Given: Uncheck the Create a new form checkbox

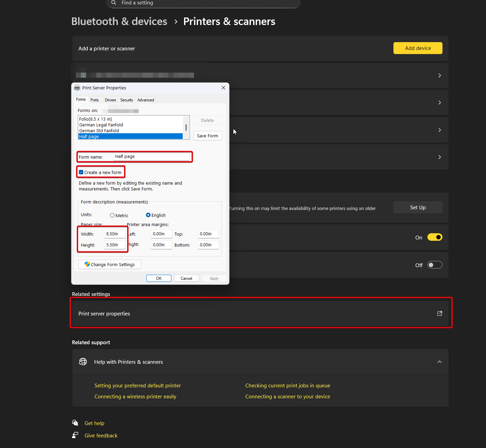Looking at the screenshot, I should [x=81, y=172].
